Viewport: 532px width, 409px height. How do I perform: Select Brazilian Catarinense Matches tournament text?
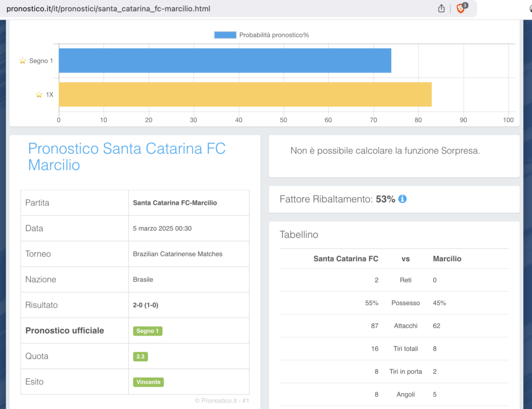(178, 254)
